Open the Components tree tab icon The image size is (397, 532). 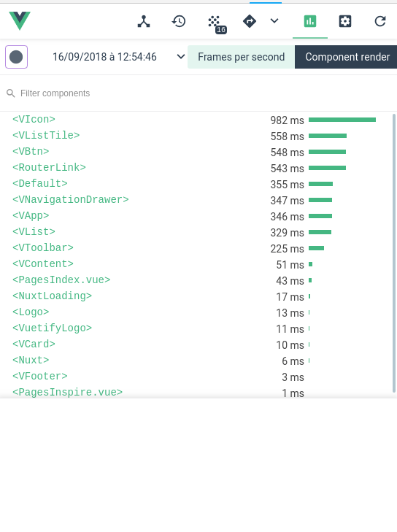point(144,21)
